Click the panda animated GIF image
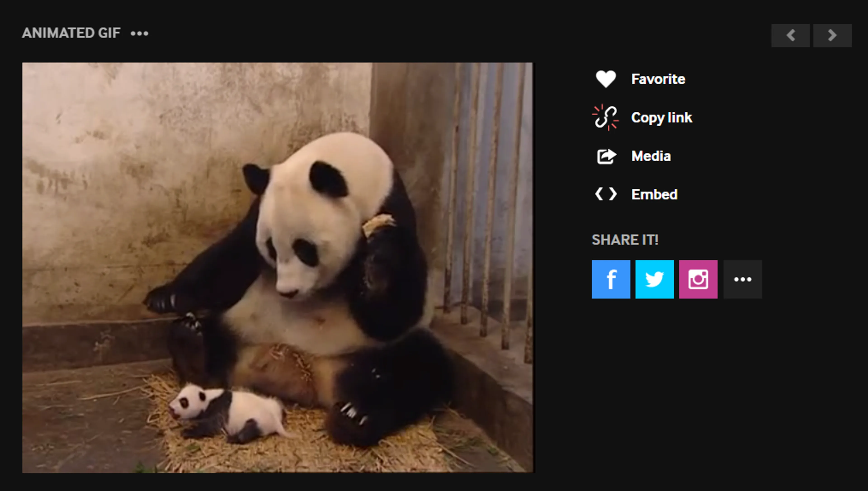Viewport: 868px width, 491px height. point(277,267)
